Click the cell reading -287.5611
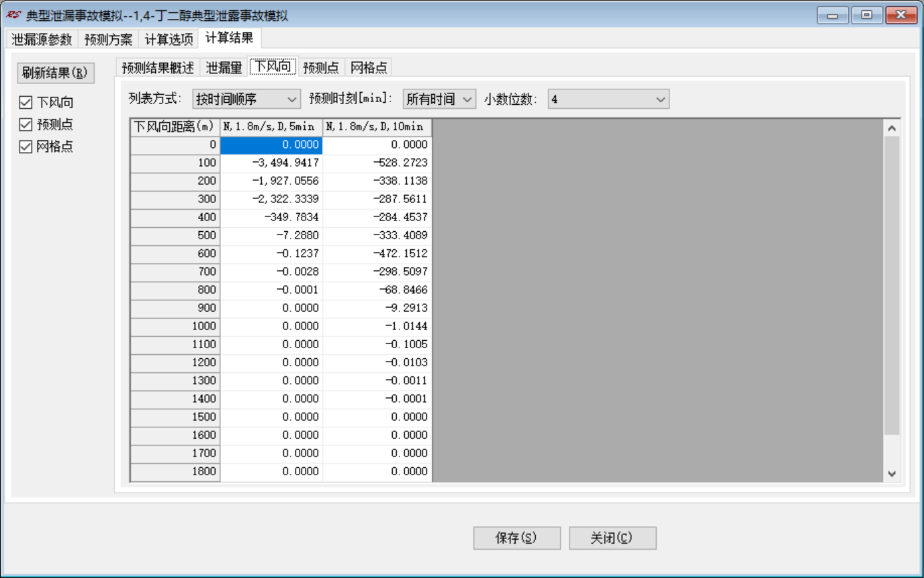924x578 pixels. point(377,200)
